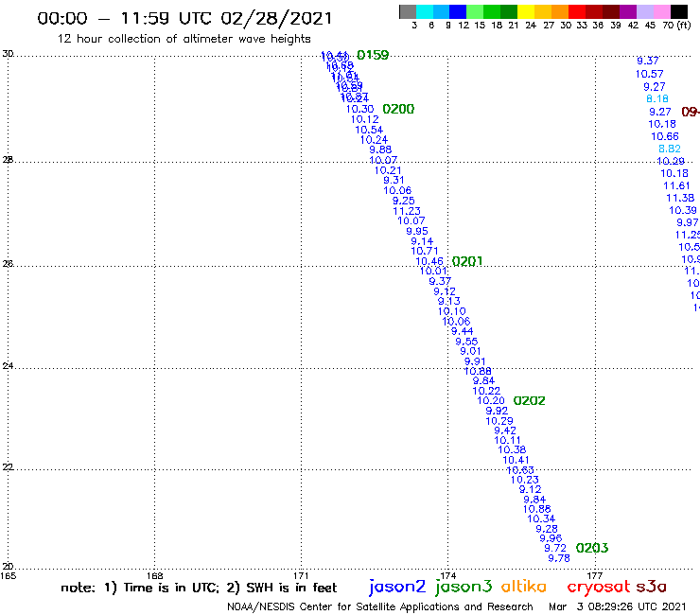Click the wave height value 10.22
The width and height of the screenshot is (700, 615).
click(x=486, y=391)
